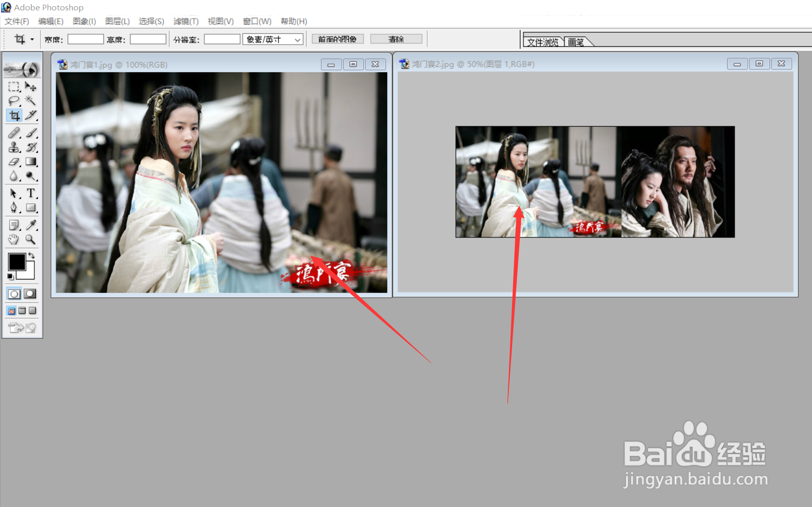Click the 前面的图象 button
Image resolution: width=812 pixels, height=507 pixels.
click(337, 39)
